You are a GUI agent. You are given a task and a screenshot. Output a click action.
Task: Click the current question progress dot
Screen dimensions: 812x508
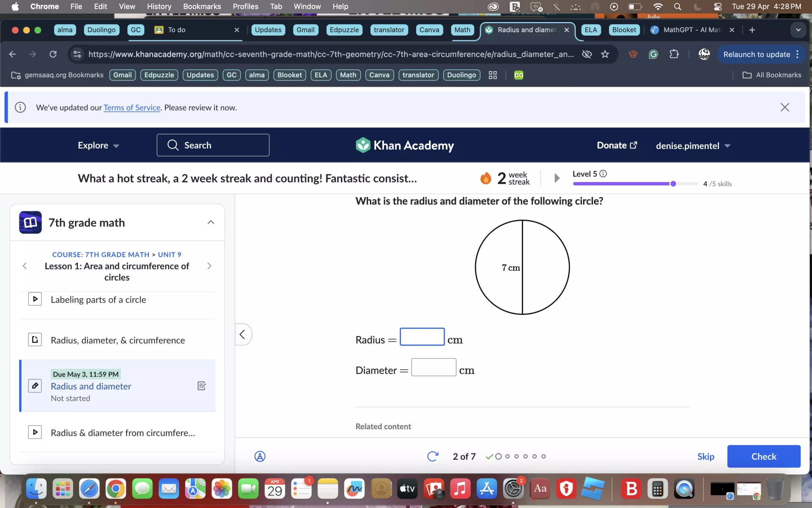point(498,456)
